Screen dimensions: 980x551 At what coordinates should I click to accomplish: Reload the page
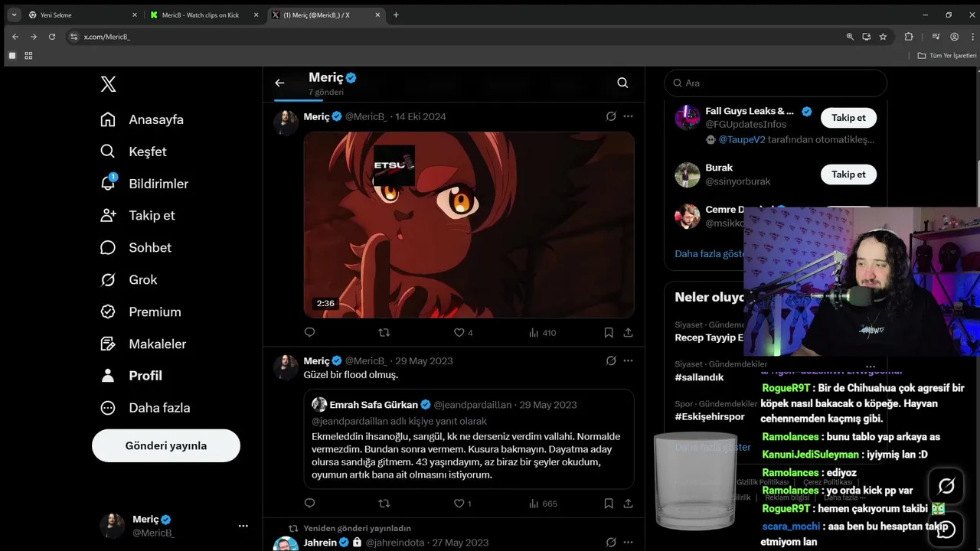pos(52,36)
